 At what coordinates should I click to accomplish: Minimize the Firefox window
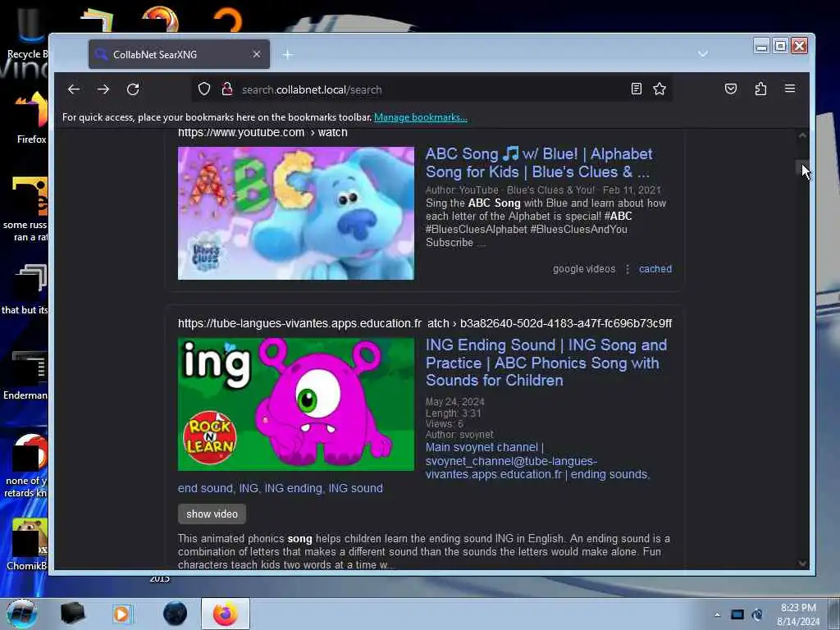point(761,46)
